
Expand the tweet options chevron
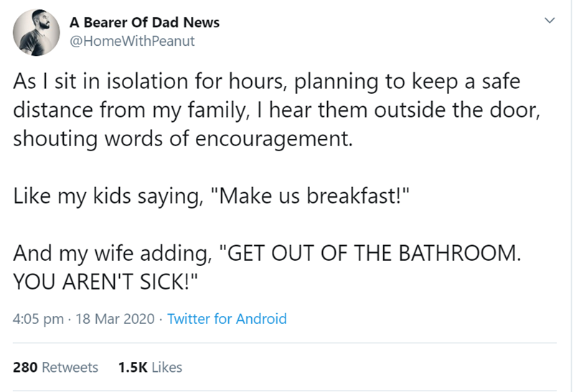tap(550, 23)
